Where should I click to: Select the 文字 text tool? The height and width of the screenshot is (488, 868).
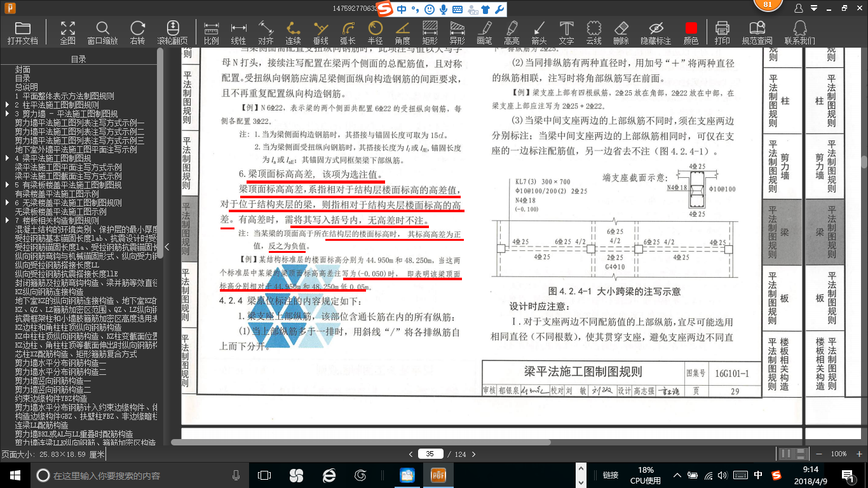tap(566, 32)
